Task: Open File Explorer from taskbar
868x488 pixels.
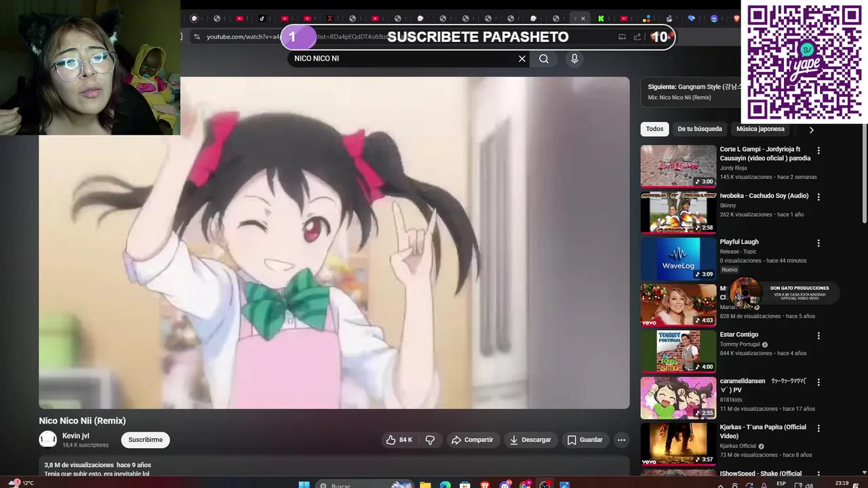Action: 425,485
